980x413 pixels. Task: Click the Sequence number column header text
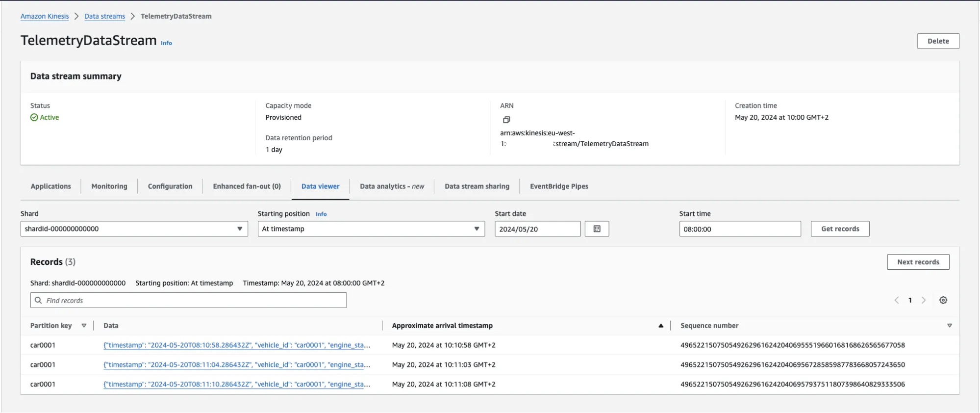click(x=709, y=326)
